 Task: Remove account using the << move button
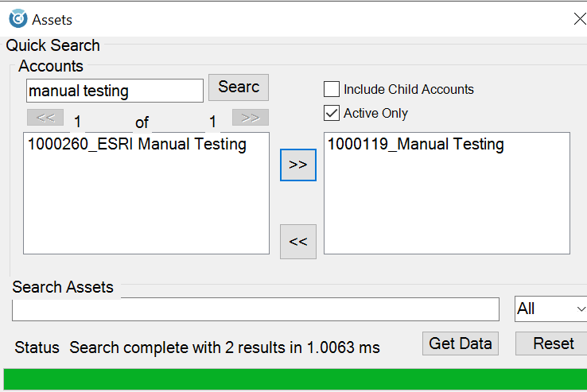pyautogui.click(x=298, y=242)
